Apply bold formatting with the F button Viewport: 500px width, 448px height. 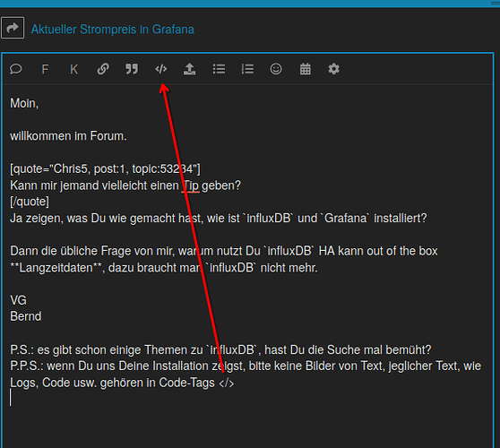click(x=45, y=69)
